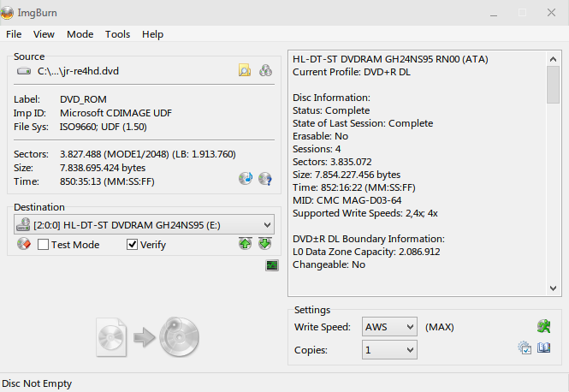569x392 pixels.
Task: Open the Mode menu
Action: [80, 34]
